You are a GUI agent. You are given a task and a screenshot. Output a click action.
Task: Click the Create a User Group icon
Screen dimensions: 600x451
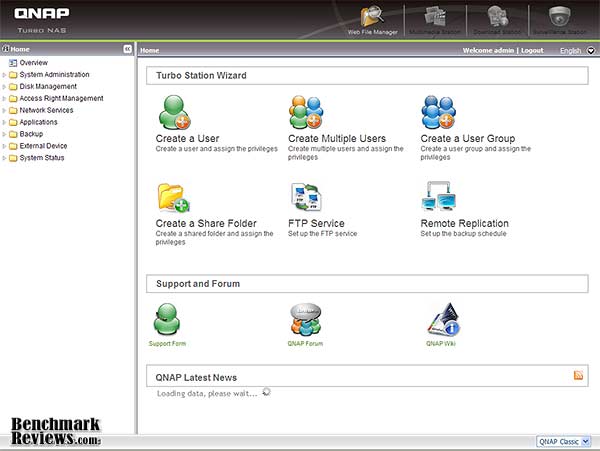click(x=439, y=112)
